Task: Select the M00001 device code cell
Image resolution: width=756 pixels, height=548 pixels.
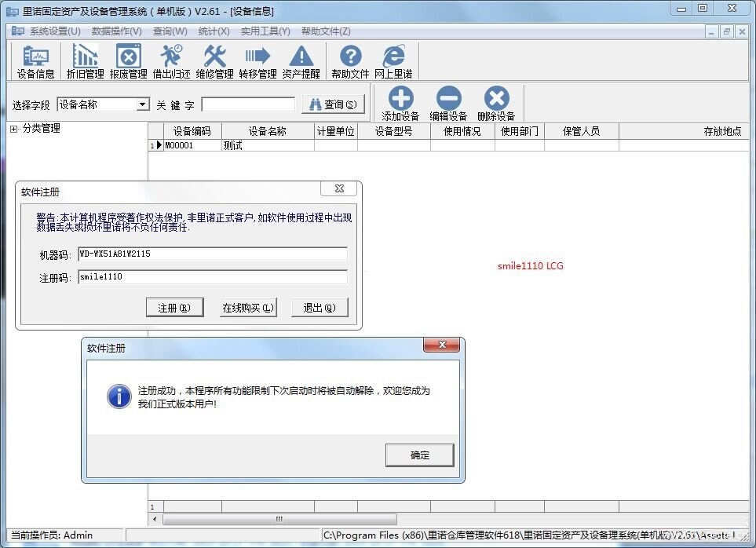Action: click(x=192, y=145)
